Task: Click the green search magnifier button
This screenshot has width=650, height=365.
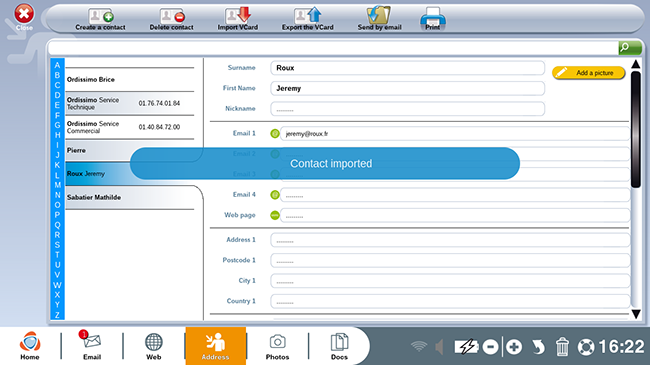Action: pos(630,48)
